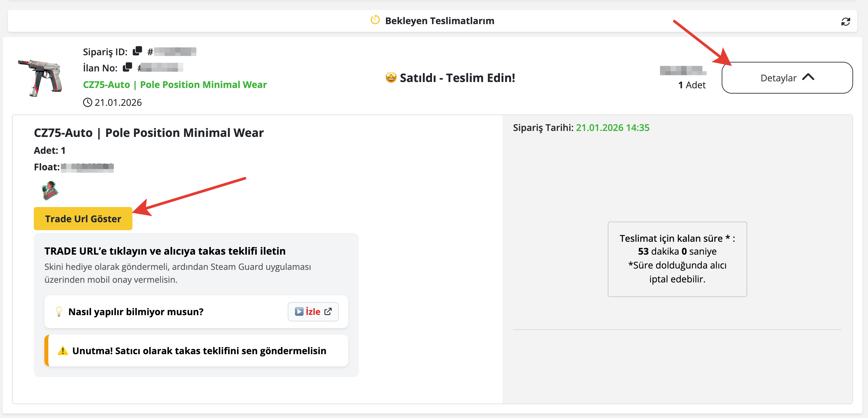Click the Trade Url Göster button
Image resolution: width=868 pixels, height=418 pixels.
coord(83,219)
